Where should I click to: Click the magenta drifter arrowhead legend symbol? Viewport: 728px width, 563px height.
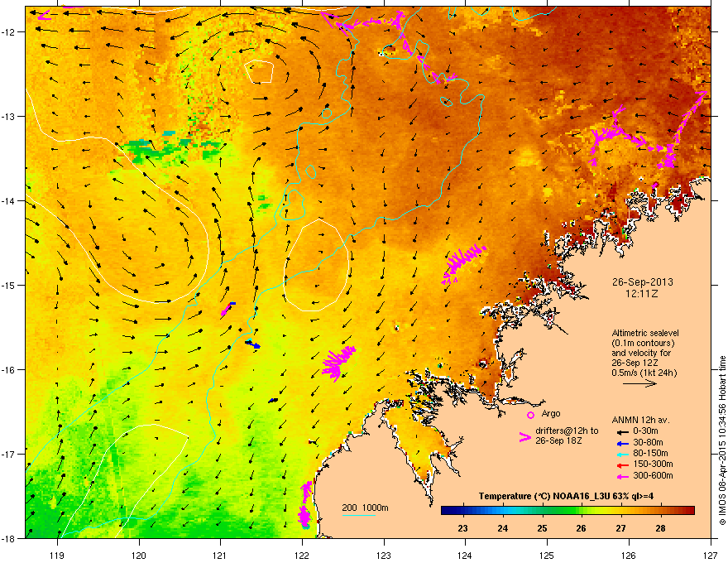[x=524, y=436]
